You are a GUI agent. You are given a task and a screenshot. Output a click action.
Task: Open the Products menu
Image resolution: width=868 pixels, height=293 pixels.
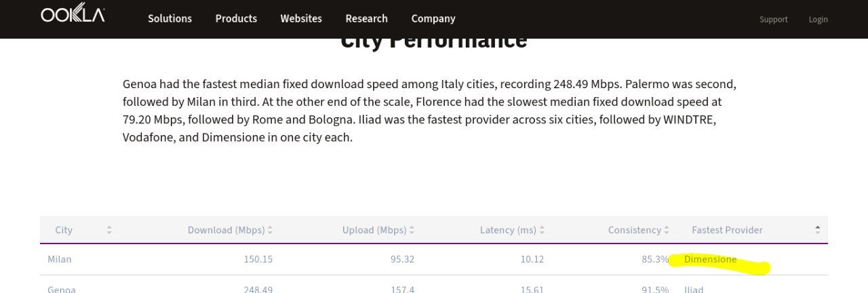tap(236, 18)
